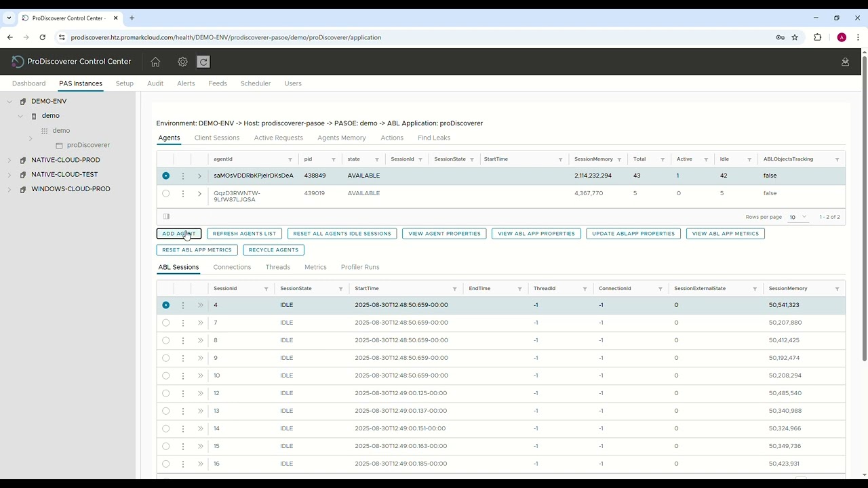
Task: Select the radio button for session 13
Action: click(x=166, y=411)
